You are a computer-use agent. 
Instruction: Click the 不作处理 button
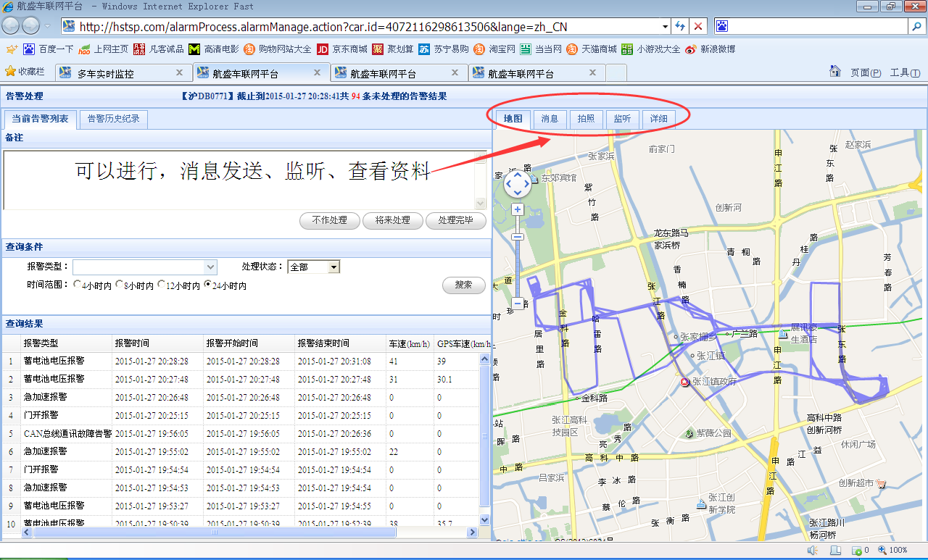pos(330,220)
